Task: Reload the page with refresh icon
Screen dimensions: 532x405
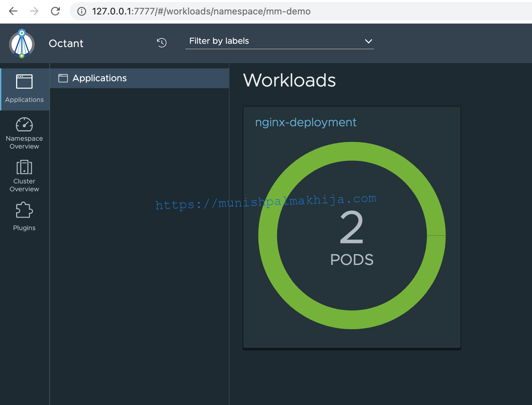Action: 55,11
